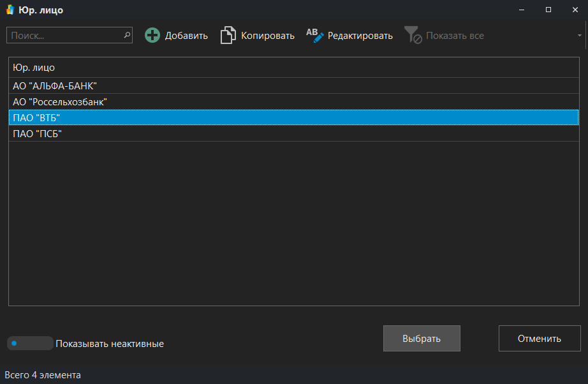
Task: Click the app icon in title bar
Action: (x=10, y=10)
